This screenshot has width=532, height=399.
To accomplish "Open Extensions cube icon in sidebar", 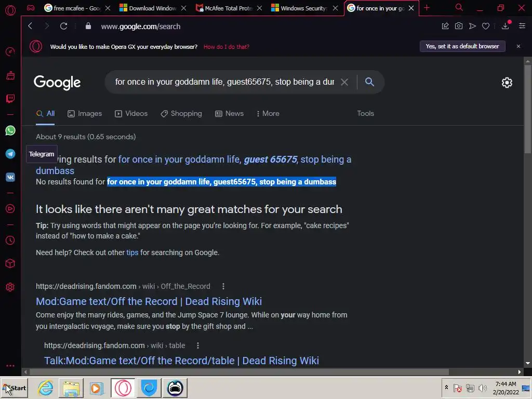I will click(10, 263).
